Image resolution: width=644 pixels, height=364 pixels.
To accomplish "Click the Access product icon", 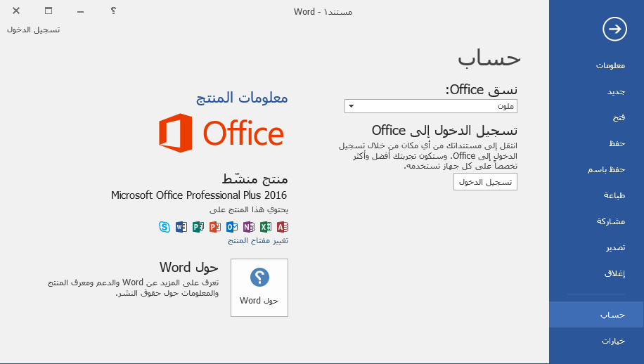I will point(282,226).
